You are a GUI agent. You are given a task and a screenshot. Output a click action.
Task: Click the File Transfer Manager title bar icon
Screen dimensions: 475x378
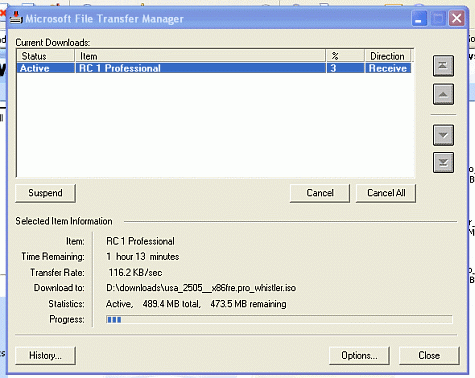tap(16, 18)
